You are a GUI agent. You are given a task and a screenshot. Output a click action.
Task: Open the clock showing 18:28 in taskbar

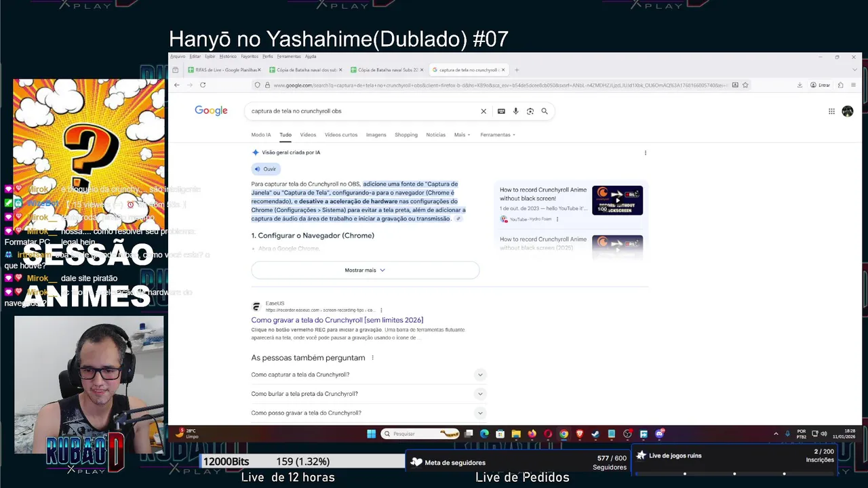845,434
